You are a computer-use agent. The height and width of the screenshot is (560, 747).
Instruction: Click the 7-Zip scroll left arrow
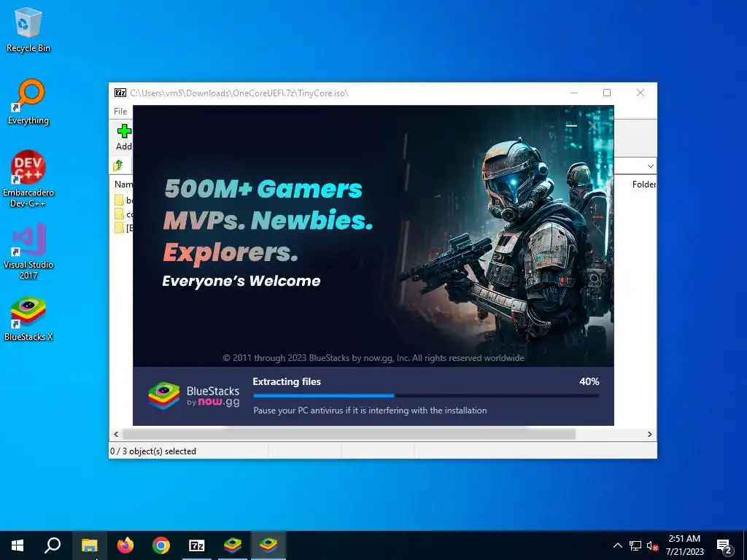pyautogui.click(x=116, y=435)
